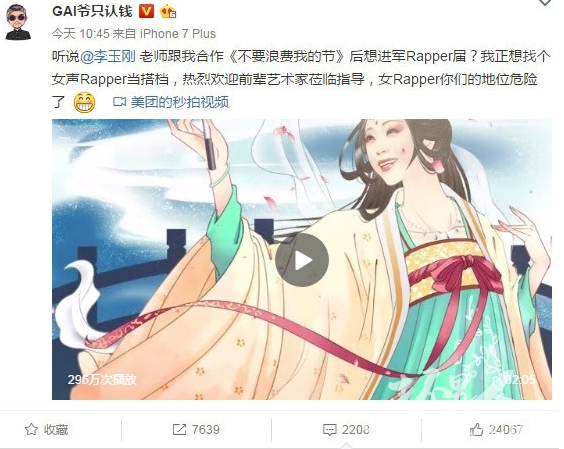Click the video camera icon before 美团的秒拍视频
The width and height of the screenshot is (564, 449).
point(119,102)
